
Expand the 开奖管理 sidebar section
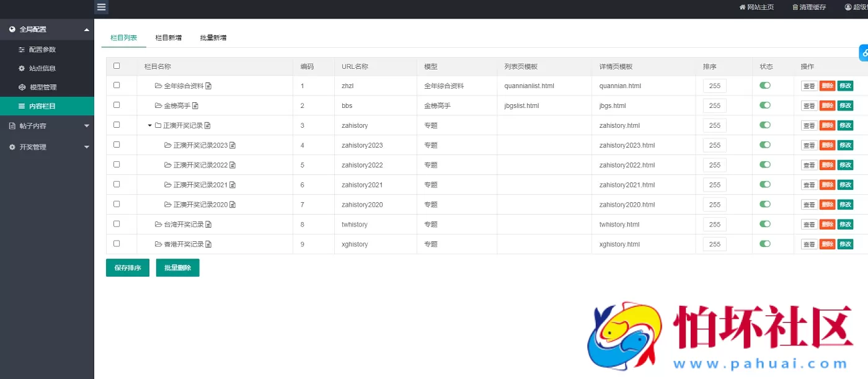[x=47, y=147]
